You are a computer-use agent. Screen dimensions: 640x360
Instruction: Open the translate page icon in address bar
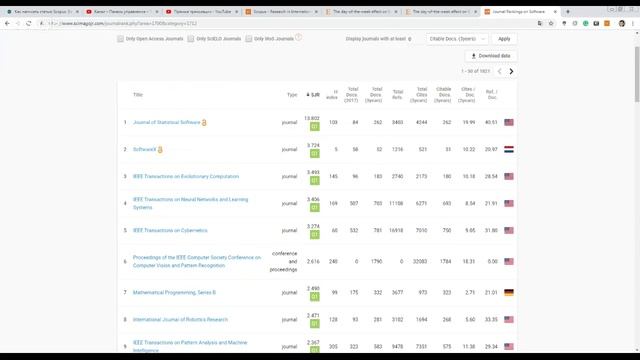pyautogui.click(x=540, y=24)
